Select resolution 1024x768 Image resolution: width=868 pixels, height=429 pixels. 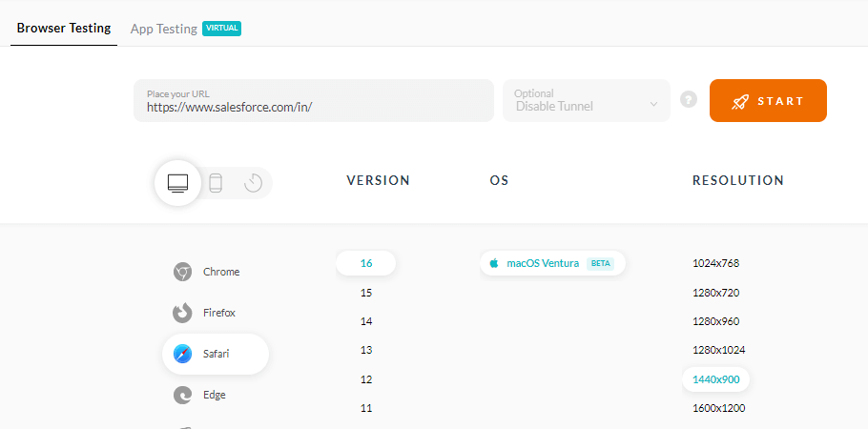coord(715,263)
